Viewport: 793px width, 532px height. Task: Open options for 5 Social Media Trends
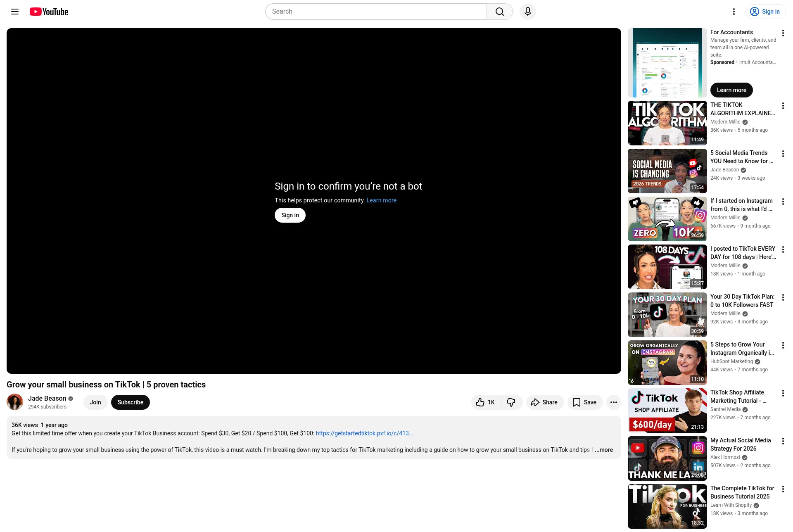[783, 154]
